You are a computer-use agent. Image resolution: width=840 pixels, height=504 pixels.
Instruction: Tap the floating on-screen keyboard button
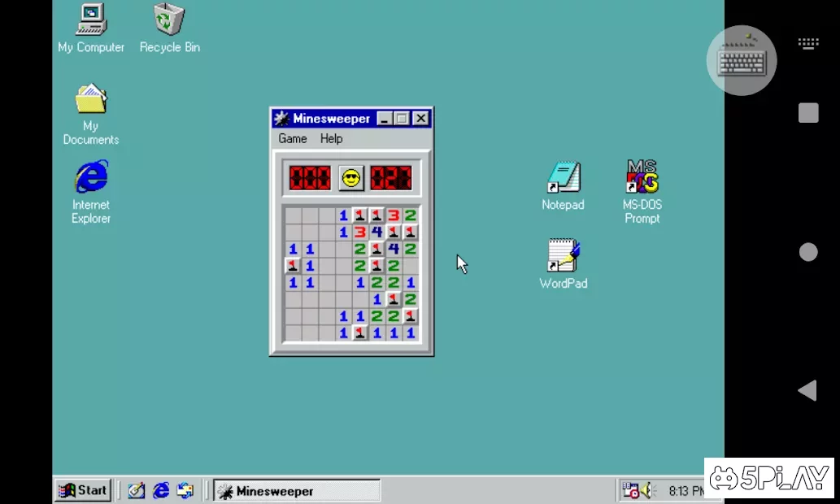[742, 61]
